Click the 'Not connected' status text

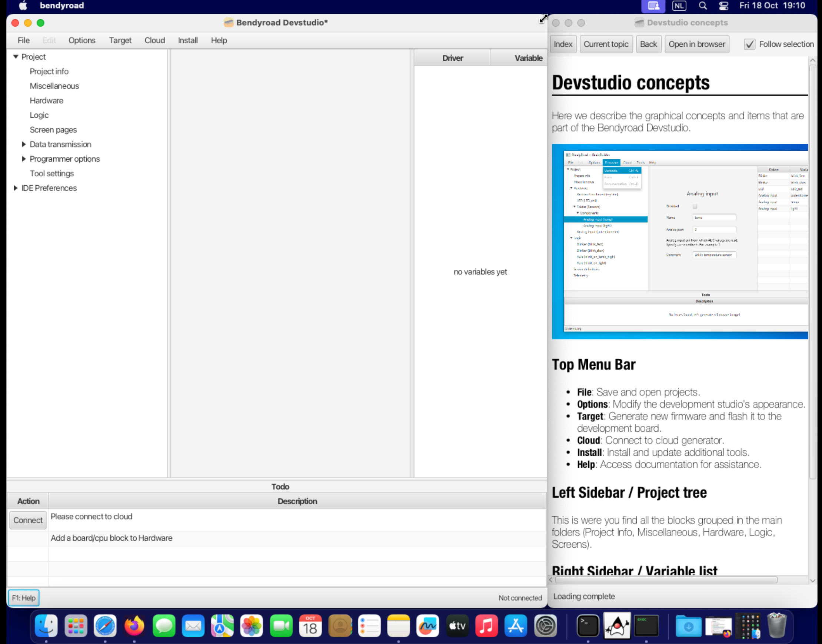520,598
